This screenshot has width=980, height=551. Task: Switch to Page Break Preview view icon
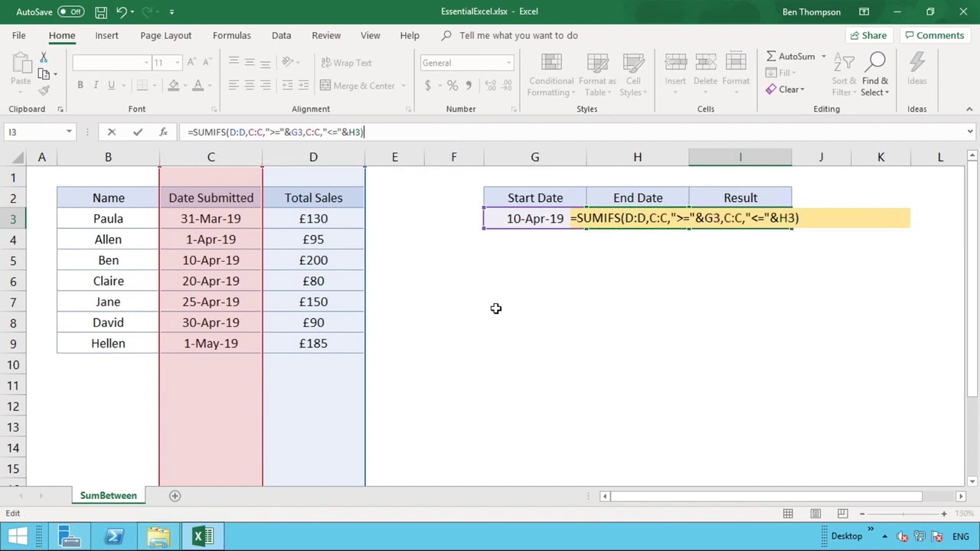pos(843,514)
